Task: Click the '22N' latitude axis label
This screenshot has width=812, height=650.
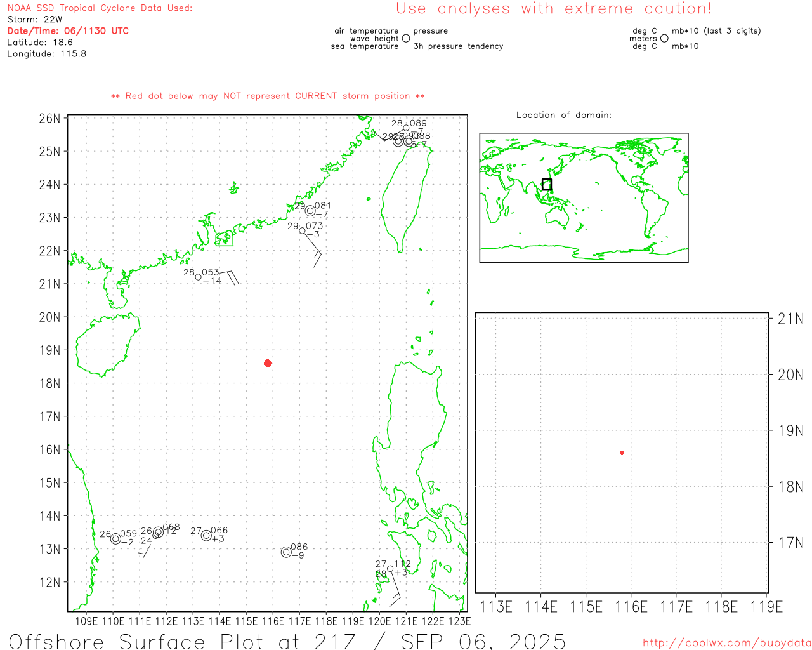Action: [x=49, y=251]
